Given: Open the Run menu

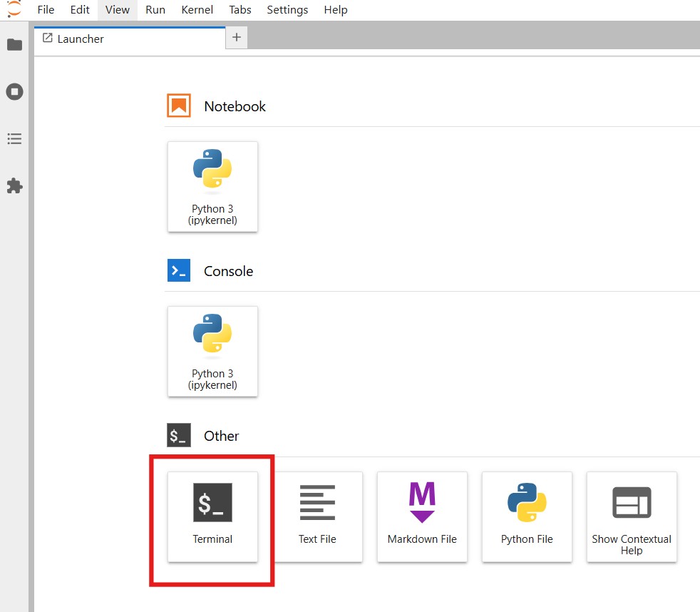Looking at the screenshot, I should coord(155,10).
